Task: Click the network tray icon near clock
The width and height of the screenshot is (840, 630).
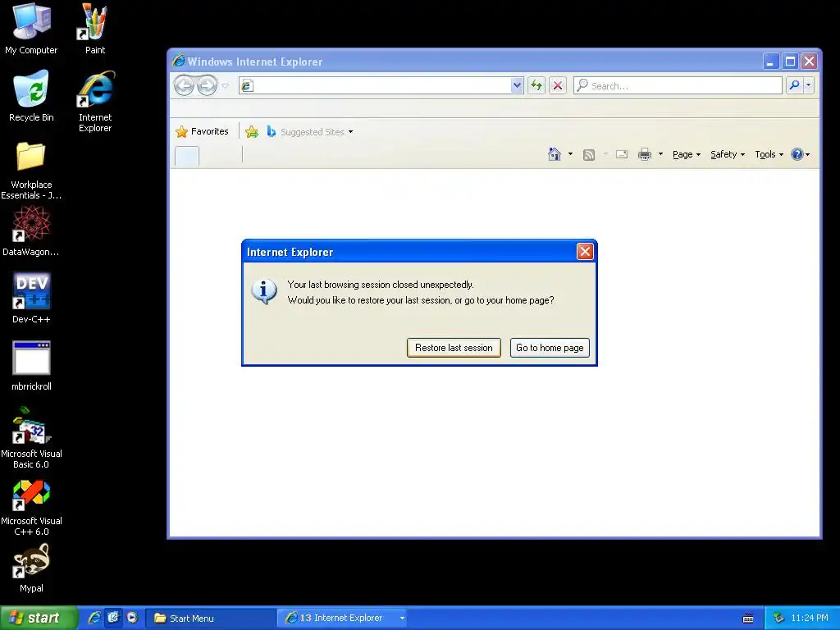Action: (778, 618)
